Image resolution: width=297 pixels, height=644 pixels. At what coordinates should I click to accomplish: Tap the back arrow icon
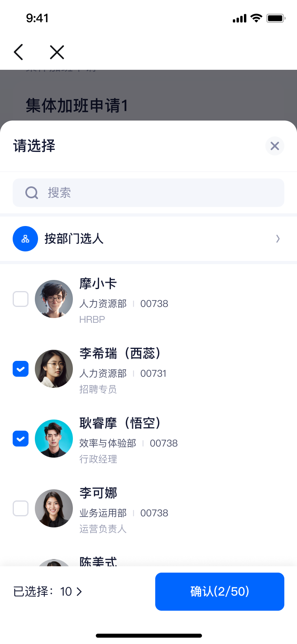pyautogui.click(x=19, y=52)
